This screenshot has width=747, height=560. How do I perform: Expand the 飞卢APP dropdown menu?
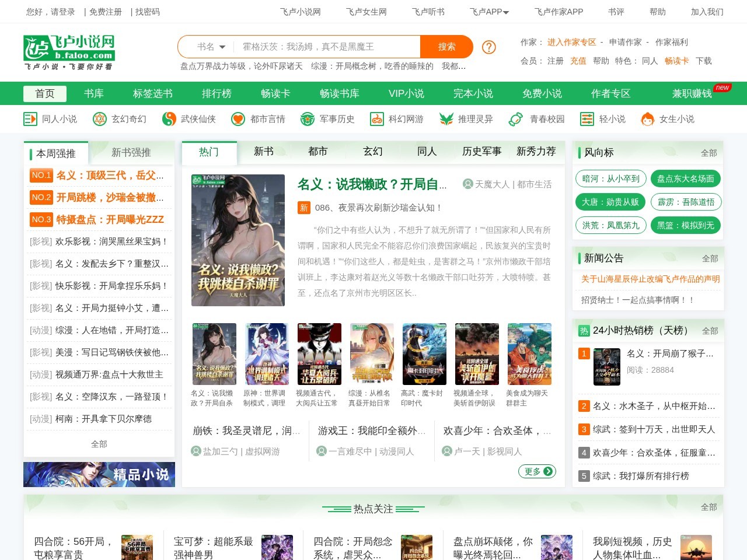coord(489,12)
